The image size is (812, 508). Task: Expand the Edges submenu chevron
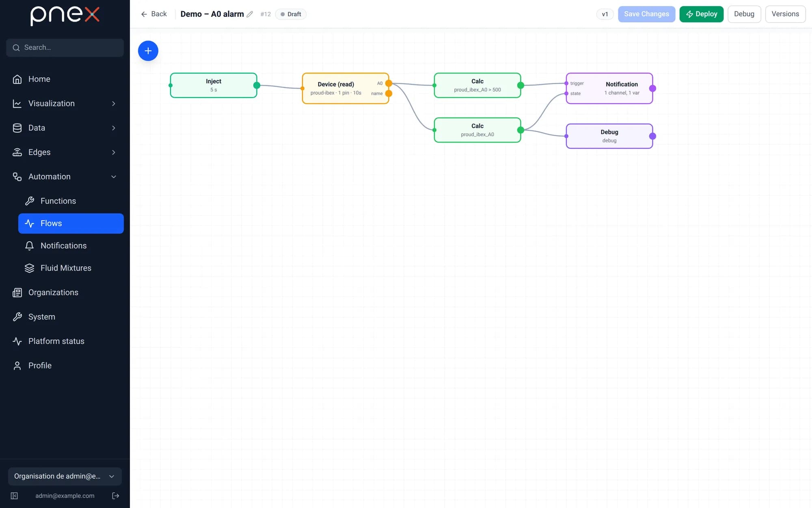tap(114, 152)
